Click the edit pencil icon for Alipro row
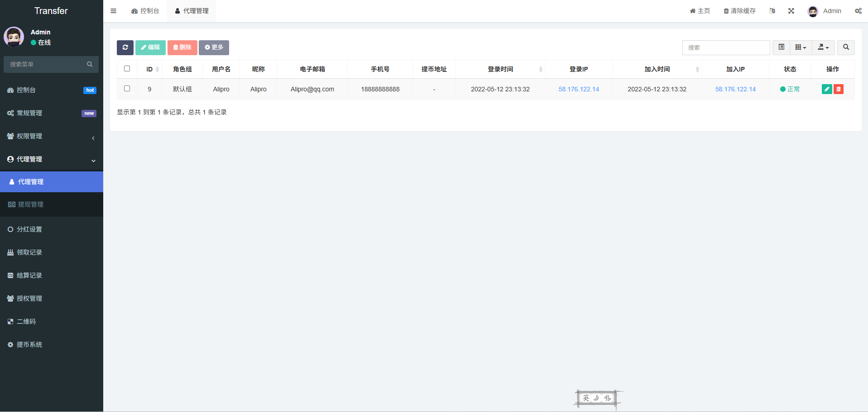Screen dimensions: 868x412 pyautogui.click(x=827, y=89)
